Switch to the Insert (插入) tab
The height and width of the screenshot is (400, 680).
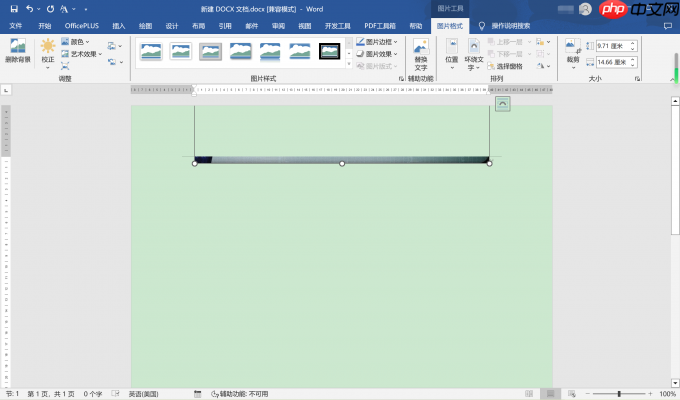coord(118,26)
